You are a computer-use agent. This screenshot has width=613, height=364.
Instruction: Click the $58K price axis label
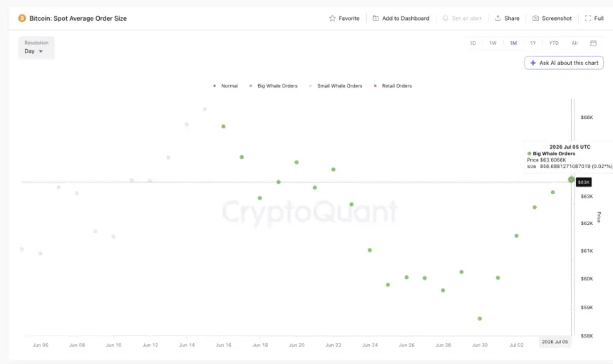point(587,336)
